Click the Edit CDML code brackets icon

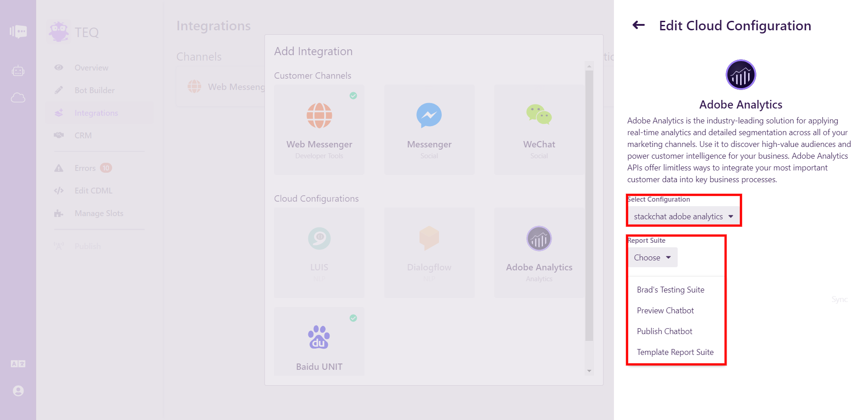click(59, 191)
